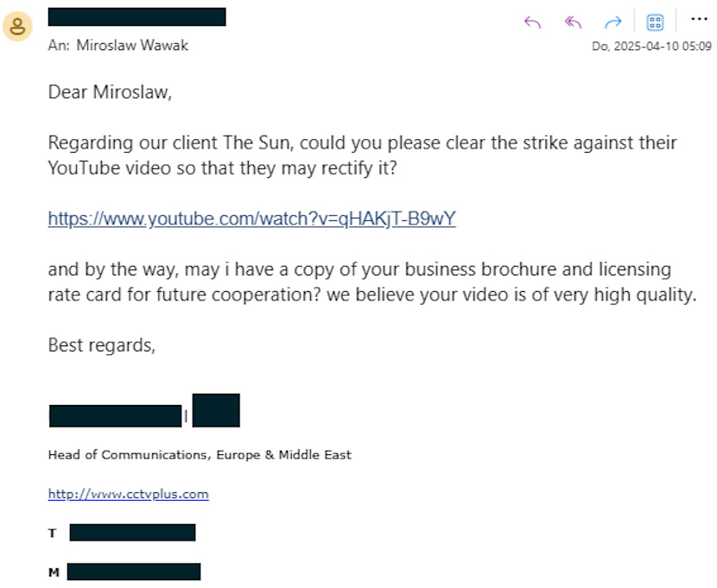Click the Reply All double-arrow icon
The width and height of the screenshot is (717, 588).
573,22
